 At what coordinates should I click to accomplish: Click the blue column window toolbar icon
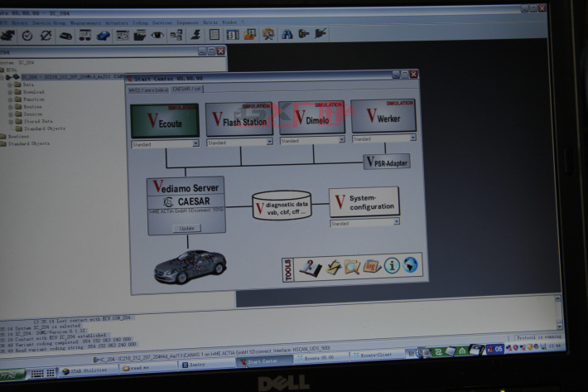233,35
